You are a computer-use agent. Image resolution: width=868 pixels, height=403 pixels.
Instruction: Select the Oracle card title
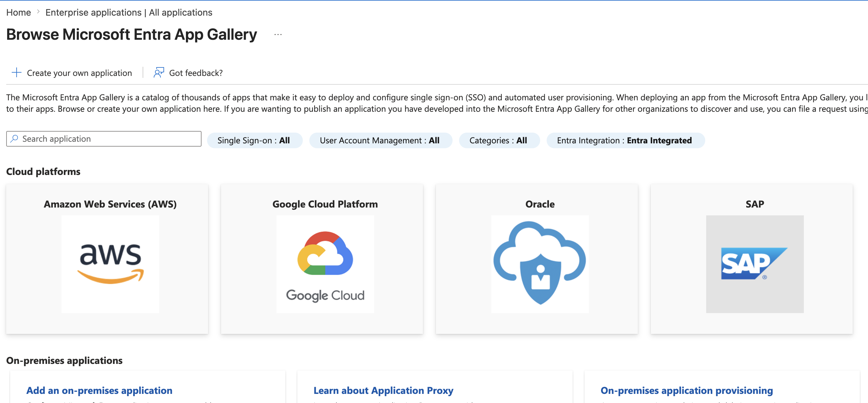tap(540, 204)
